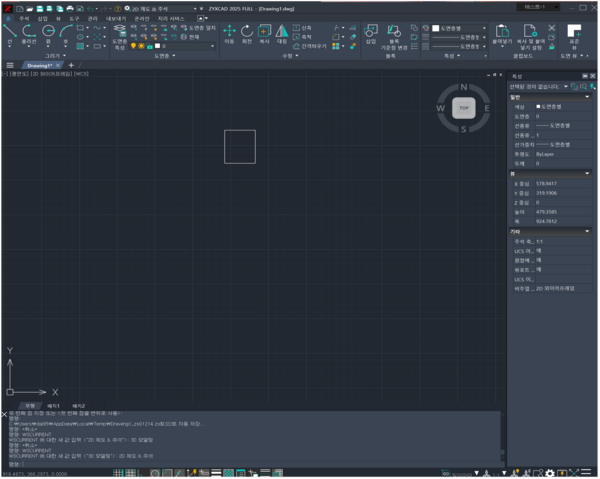Open the Layer Properties manager
Screen dimensions: 600x479
[x=120, y=37]
